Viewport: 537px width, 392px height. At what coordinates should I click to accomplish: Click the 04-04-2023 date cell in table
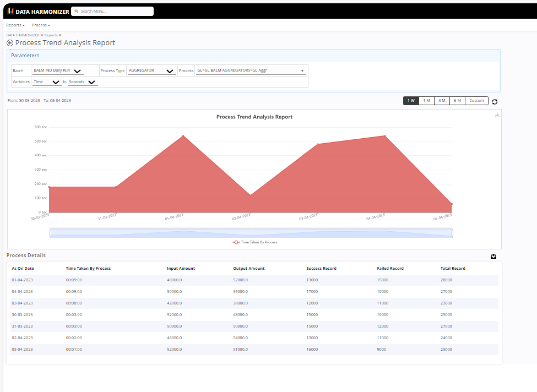coord(22,292)
